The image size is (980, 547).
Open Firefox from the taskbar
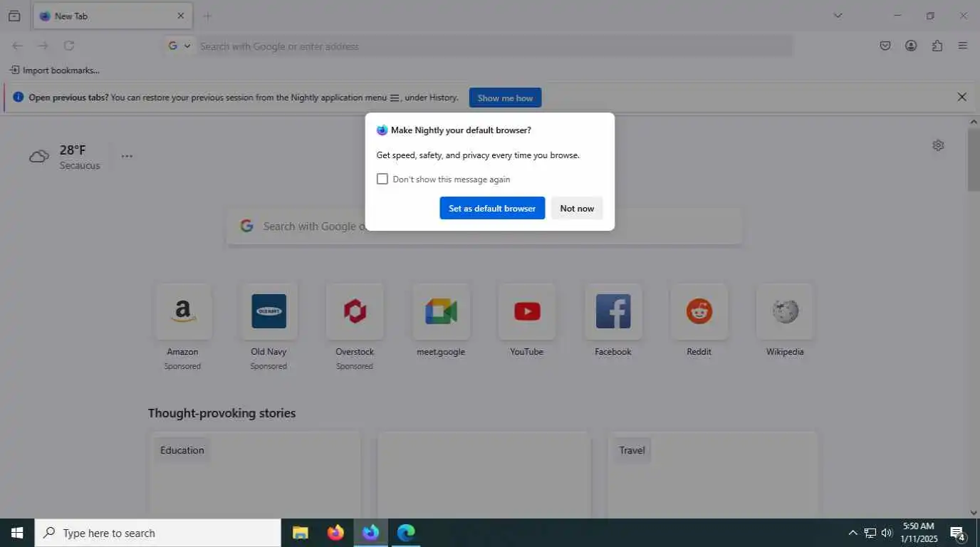pyautogui.click(x=335, y=533)
